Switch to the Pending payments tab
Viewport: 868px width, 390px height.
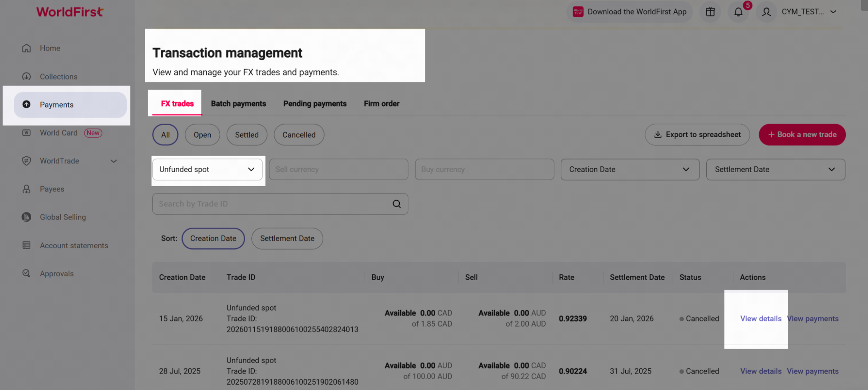[315, 104]
